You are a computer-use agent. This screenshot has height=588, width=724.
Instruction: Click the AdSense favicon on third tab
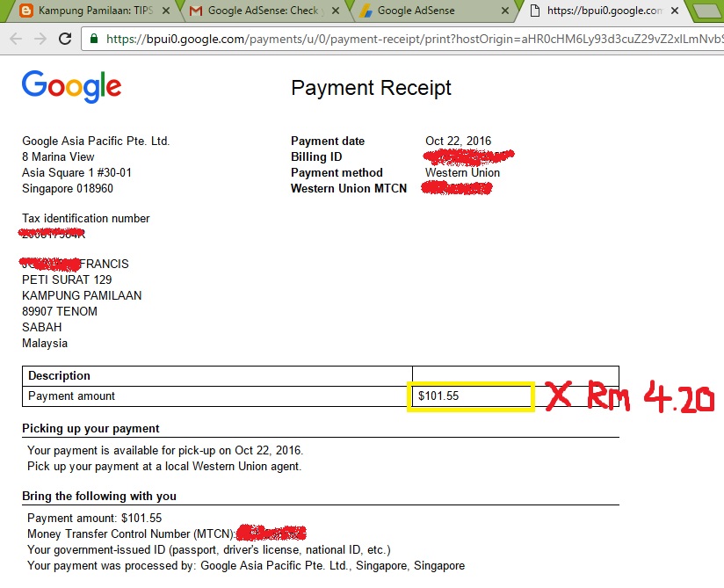point(366,11)
